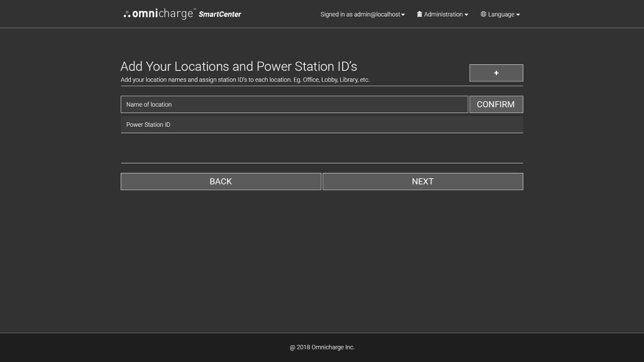Screen dimensions: 644x362
Task: Open the Signed in as admin@localhost dropdown
Action: [363, 14]
